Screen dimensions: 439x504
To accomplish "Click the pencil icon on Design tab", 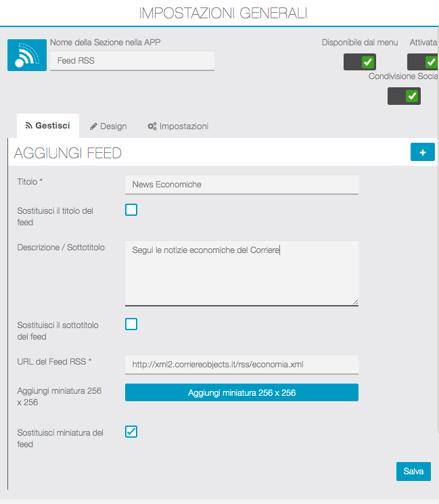I will 94,127.
